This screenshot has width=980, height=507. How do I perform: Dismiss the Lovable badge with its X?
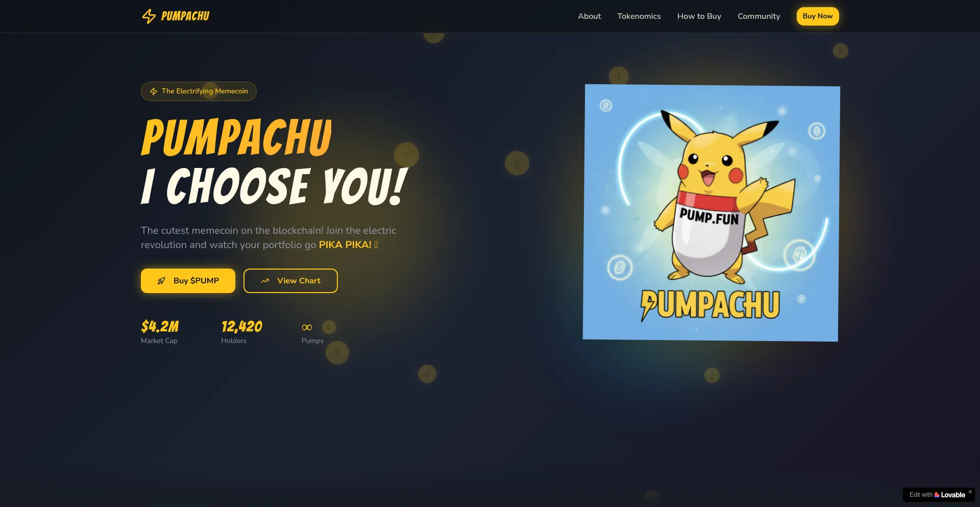pos(970,492)
